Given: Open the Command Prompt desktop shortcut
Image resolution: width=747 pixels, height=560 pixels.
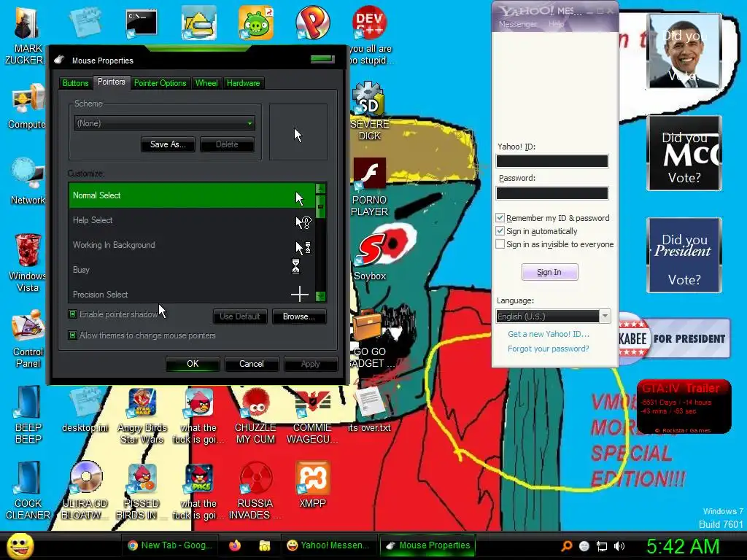Looking at the screenshot, I should pyautogui.click(x=142, y=23).
